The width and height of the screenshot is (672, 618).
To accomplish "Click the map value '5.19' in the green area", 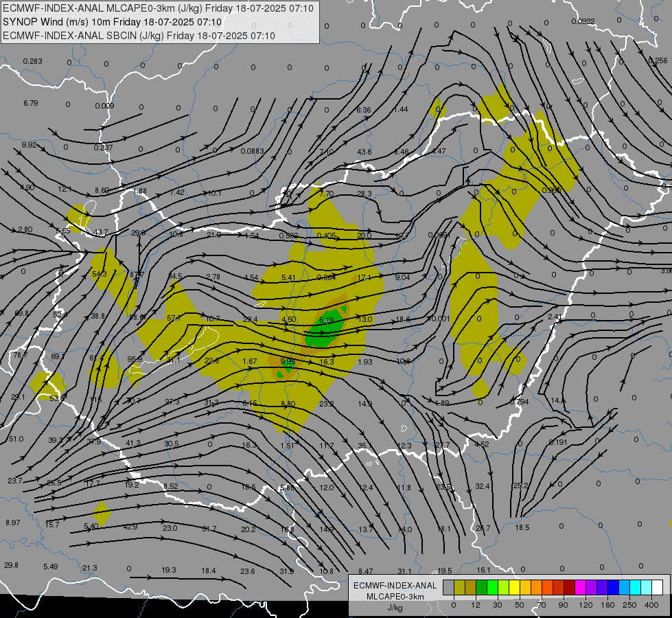I will click(327, 320).
